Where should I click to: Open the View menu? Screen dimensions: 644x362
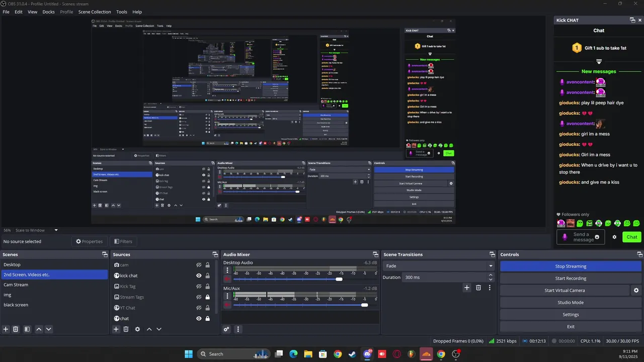(x=32, y=12)
